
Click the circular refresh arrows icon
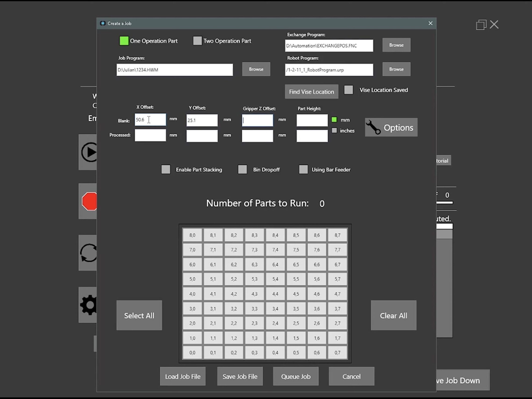(x=89, y=253)
